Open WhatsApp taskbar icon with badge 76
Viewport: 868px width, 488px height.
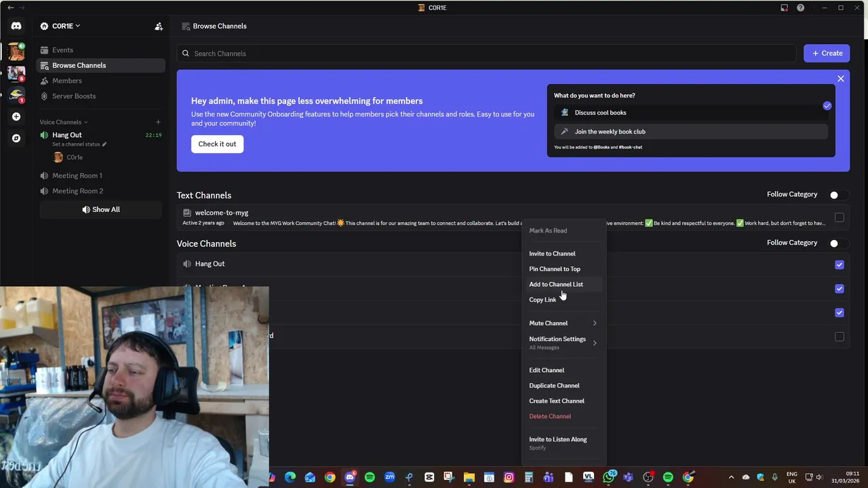click(x=609, y=477)
